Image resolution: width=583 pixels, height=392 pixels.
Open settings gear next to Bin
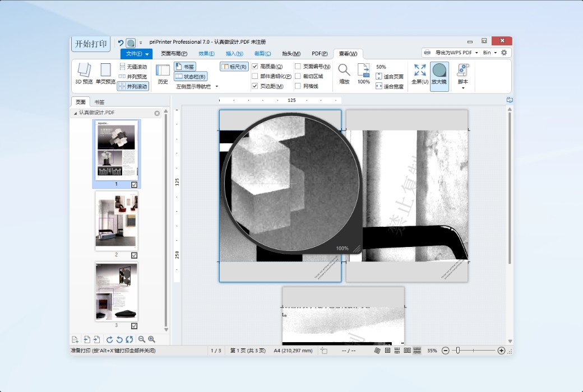(x=504, y=53)
